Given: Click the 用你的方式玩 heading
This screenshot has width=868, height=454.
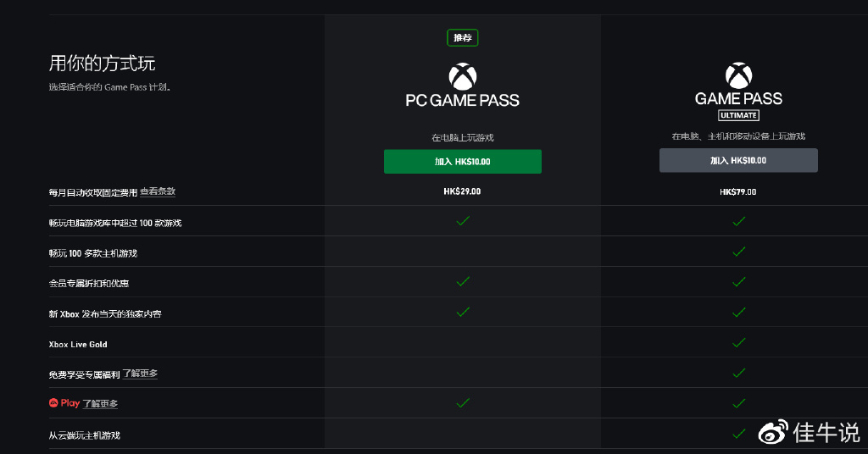Looking at the screenshot, I should point(102,64).
